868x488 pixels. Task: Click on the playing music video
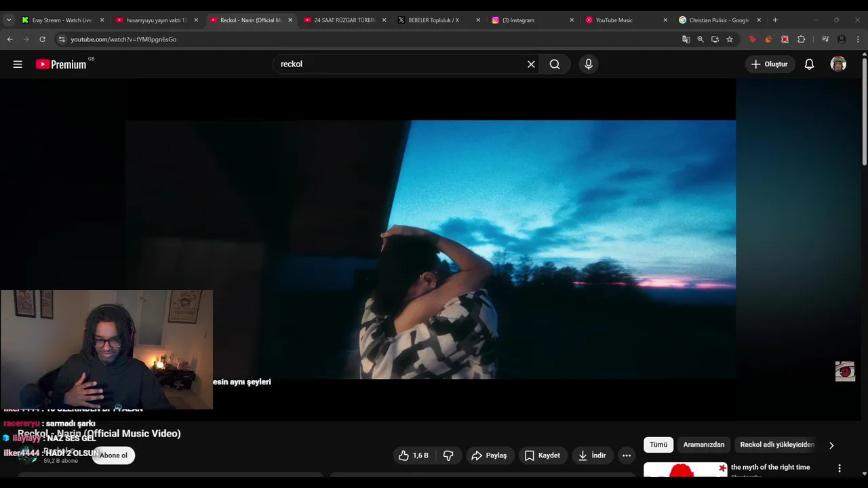[431, 249]
